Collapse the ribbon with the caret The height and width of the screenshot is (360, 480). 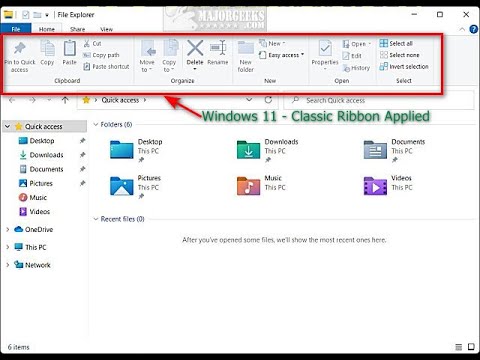(x=462, y=29)
